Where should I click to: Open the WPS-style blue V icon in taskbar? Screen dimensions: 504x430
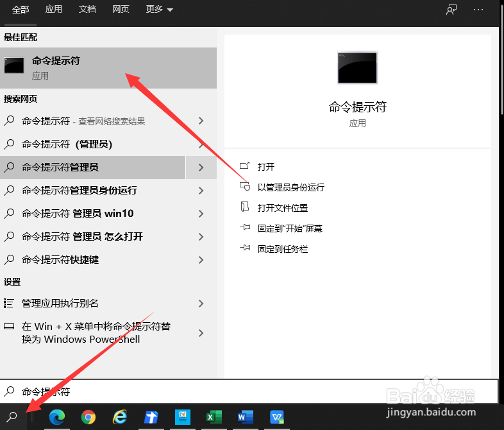tap(277, 417)
